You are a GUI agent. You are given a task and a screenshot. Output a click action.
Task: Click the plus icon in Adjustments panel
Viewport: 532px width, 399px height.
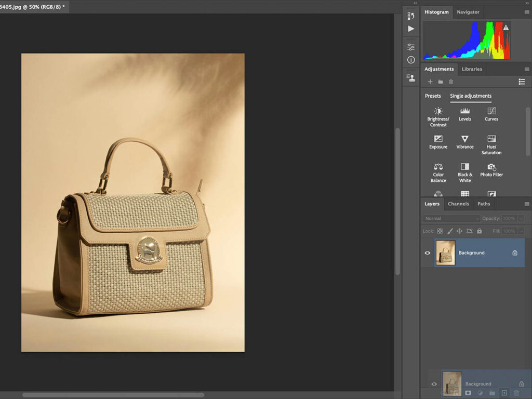click(x=430, y=82)
